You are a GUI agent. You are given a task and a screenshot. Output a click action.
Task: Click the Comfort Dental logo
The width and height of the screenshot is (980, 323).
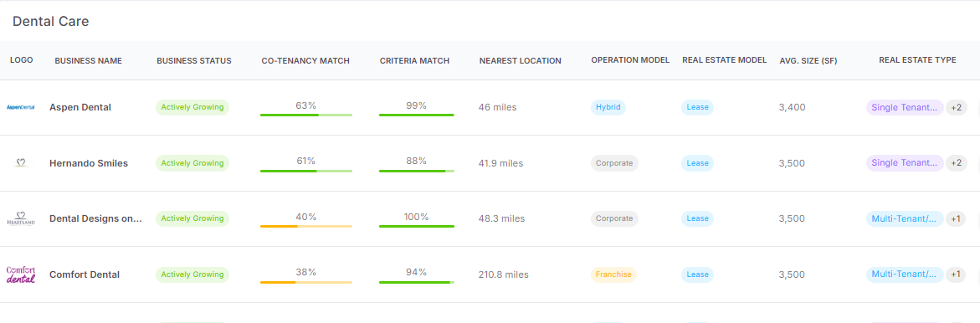tap(21, 274)
